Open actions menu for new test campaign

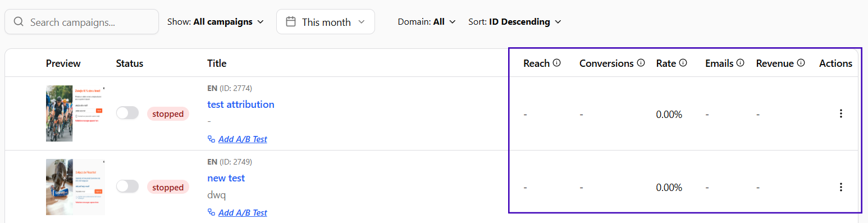pyautogui.click(x=840, y=187)
